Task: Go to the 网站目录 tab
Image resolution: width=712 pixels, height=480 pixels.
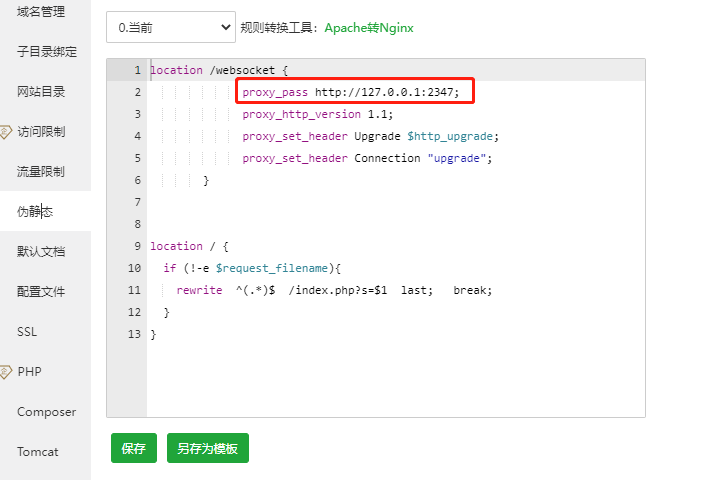Action: pyautogui.click(x=40, y=92)
